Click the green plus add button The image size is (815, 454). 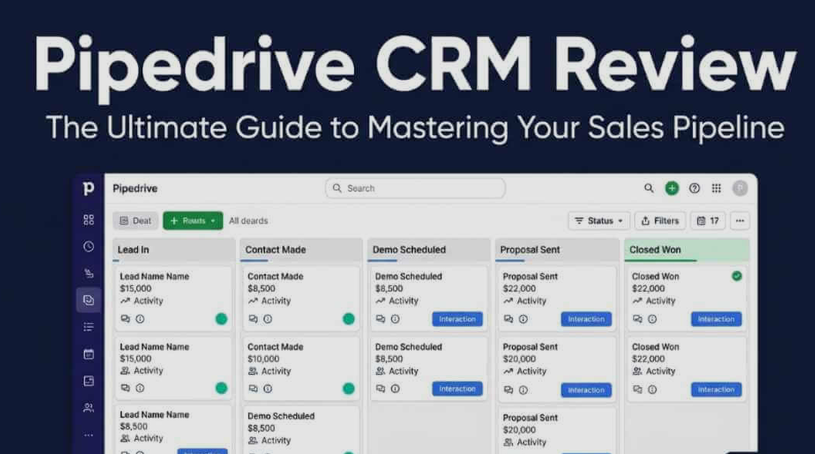click(672, 188)
